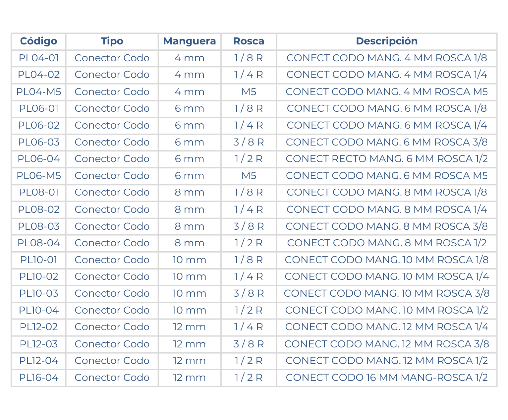Select code cell PL10-02
This screenshot has width=508, height=420.
pyautogui.click(x=39, y=276)
